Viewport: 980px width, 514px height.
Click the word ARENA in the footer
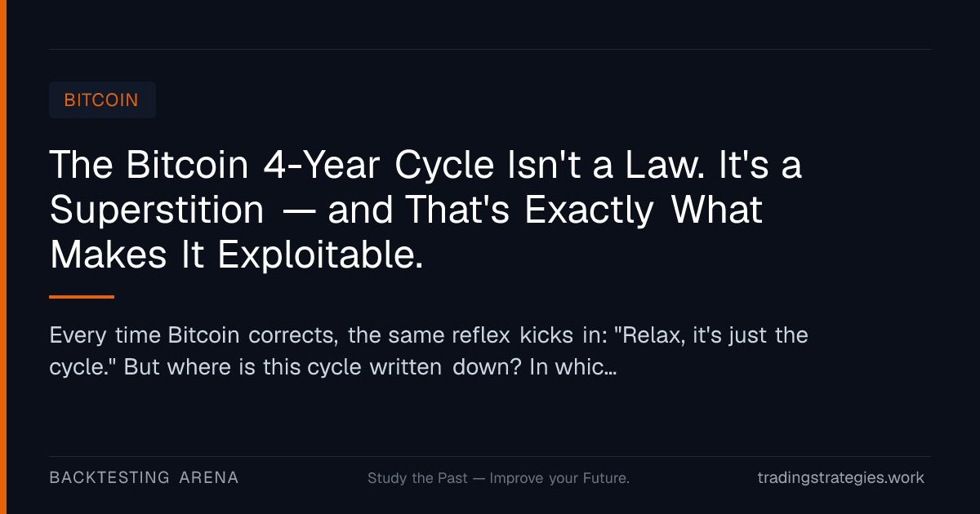coord(209,477)
